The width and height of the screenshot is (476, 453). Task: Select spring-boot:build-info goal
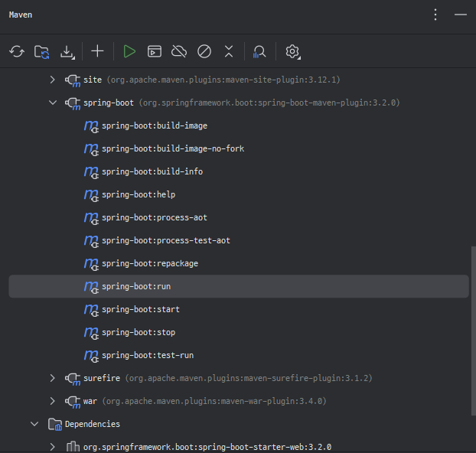pos(152,171)
